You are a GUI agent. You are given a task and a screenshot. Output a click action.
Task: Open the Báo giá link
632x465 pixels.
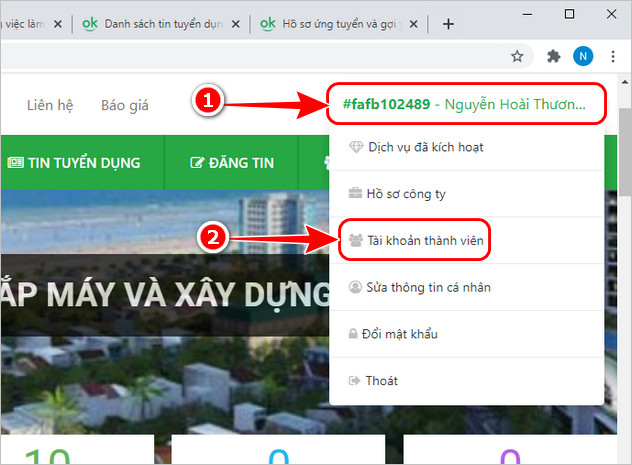point(125,105)
